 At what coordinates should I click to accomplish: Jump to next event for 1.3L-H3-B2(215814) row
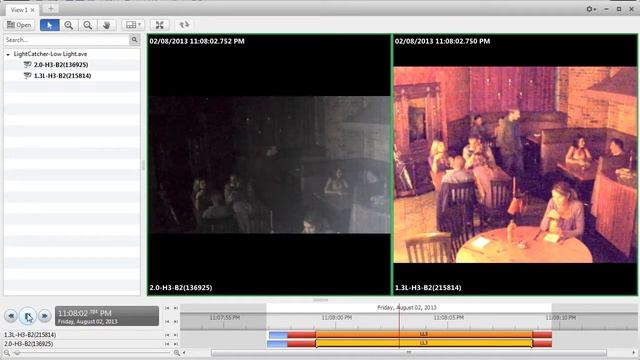176,335
